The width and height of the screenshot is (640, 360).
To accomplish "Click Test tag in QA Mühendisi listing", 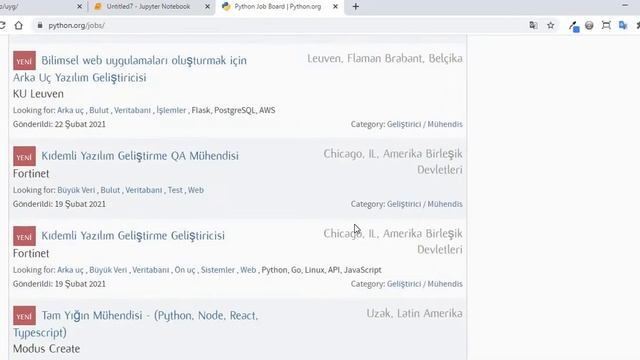I will point(175,190).
